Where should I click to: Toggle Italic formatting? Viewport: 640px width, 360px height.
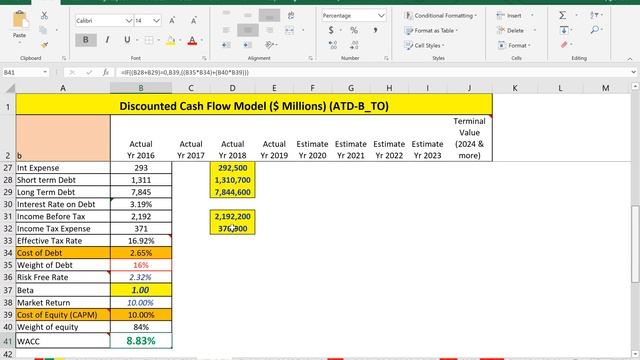pos(107,40)
